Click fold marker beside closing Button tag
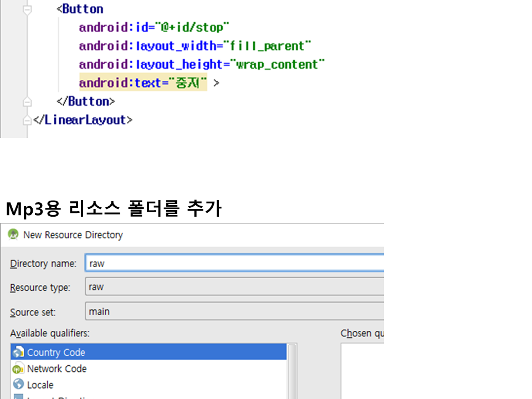Screen dimensions: 532x399 click(27, 102)
